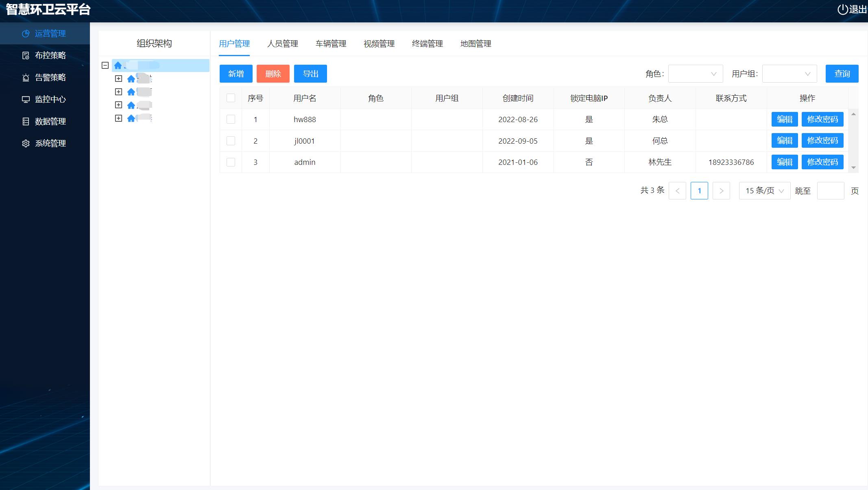Check the row for jl0001

231,141
